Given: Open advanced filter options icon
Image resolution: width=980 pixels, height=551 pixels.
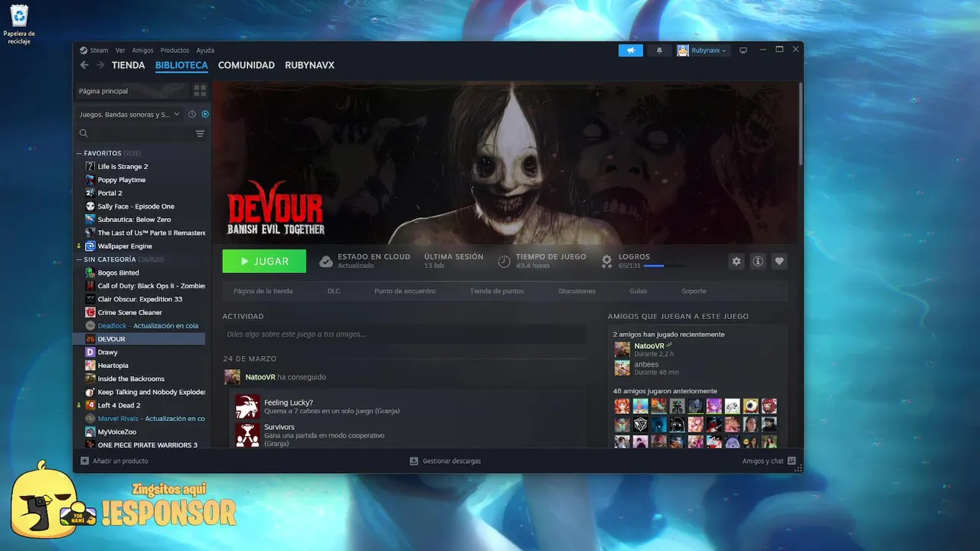Looking at the screenshot, I should pos(200,133).
